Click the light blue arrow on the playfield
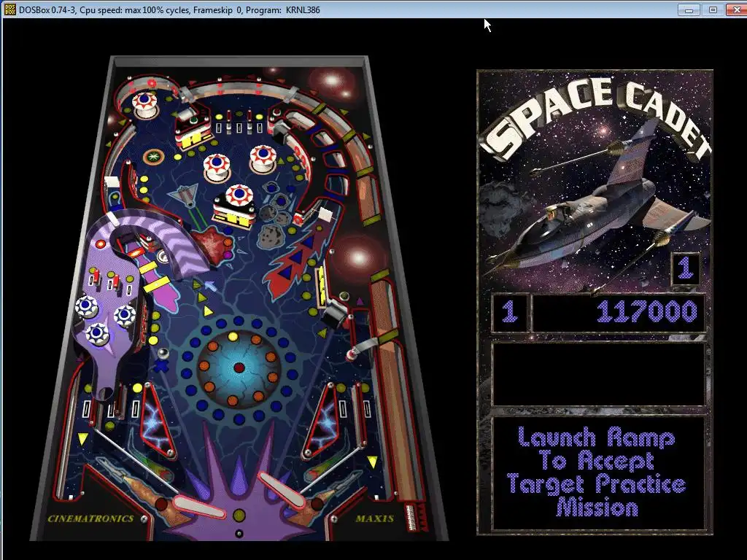Viewport: 747px width, 560px height. point(210,286)
